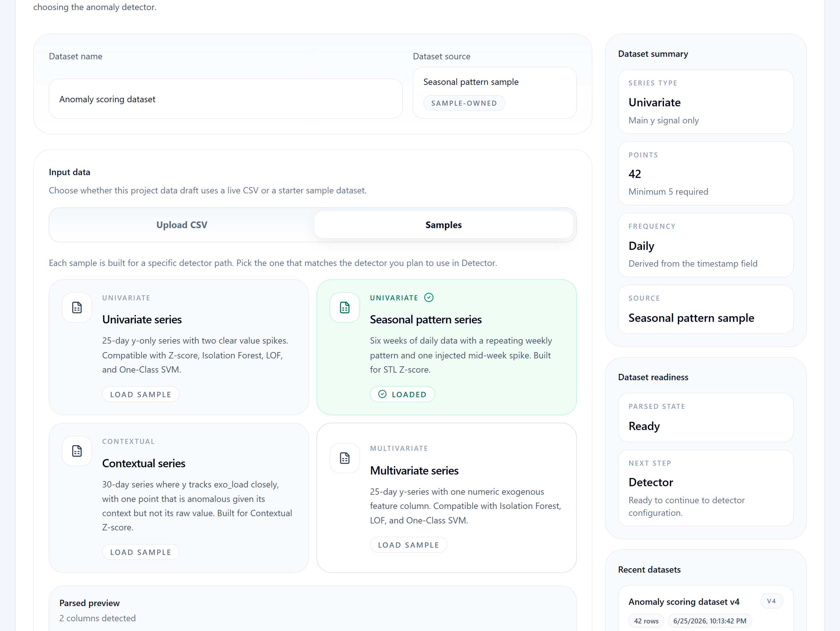Click the green check icon beside UNIVARIATE label
Screen dimensions: 840x631
tap(429, 298)
